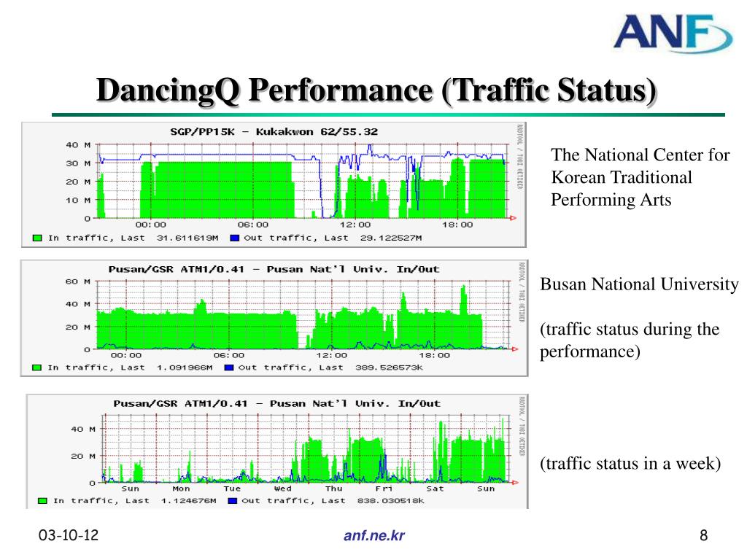Click 06:00 label on Kukakwon graph
The image size is (747, 560).
253,225
